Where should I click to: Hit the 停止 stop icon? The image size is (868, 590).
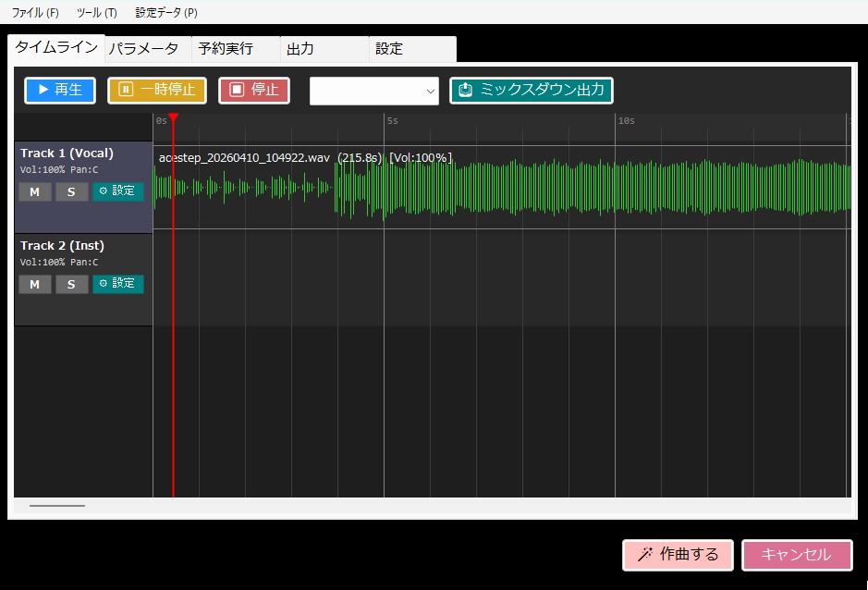pos(237,90)
